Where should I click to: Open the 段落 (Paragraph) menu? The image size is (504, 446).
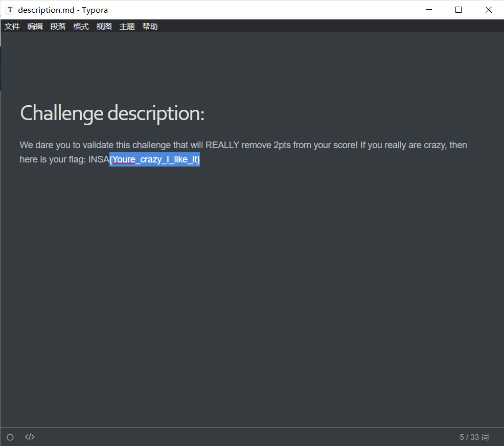pos(58,27)
